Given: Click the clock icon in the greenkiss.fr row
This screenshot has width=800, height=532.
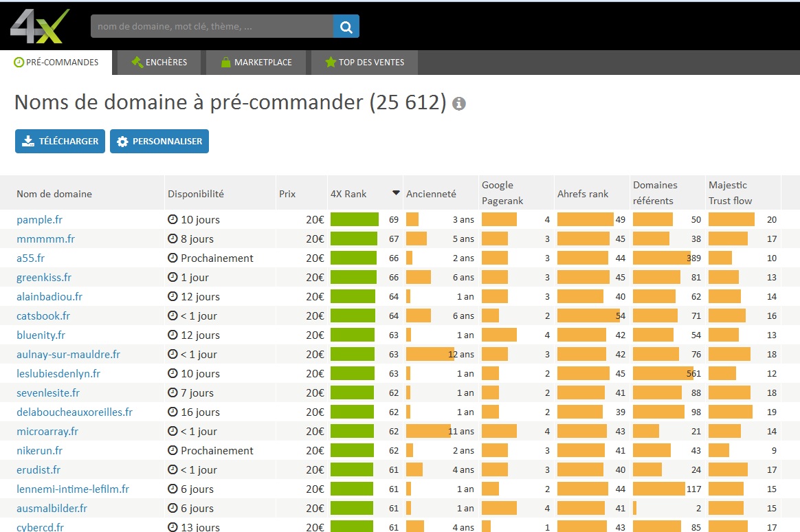Looking at the screenshot, I should tap(173, 278).
